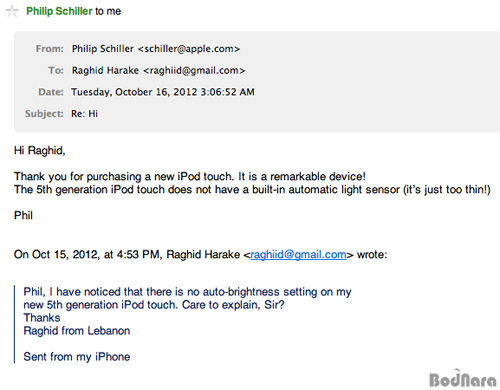The image size is (500, 390).
Task: Click the Thank you for purchasing sentence
Action: point(190,176)
